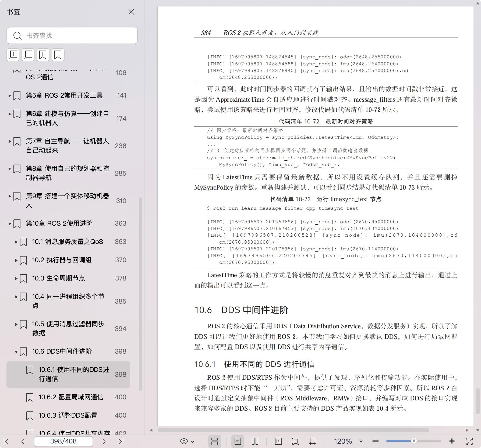Click bookmark icon of 10.2 执行器与回调组

tap(23, 260)
